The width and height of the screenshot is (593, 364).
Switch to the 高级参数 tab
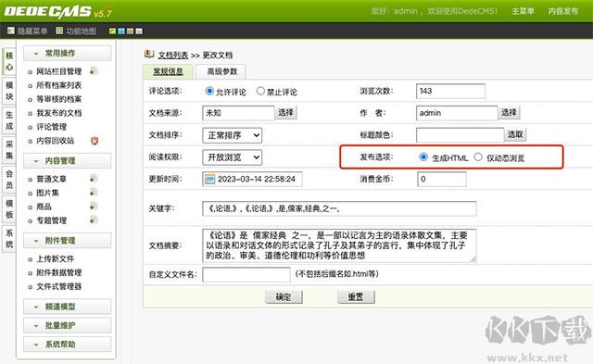222,71
